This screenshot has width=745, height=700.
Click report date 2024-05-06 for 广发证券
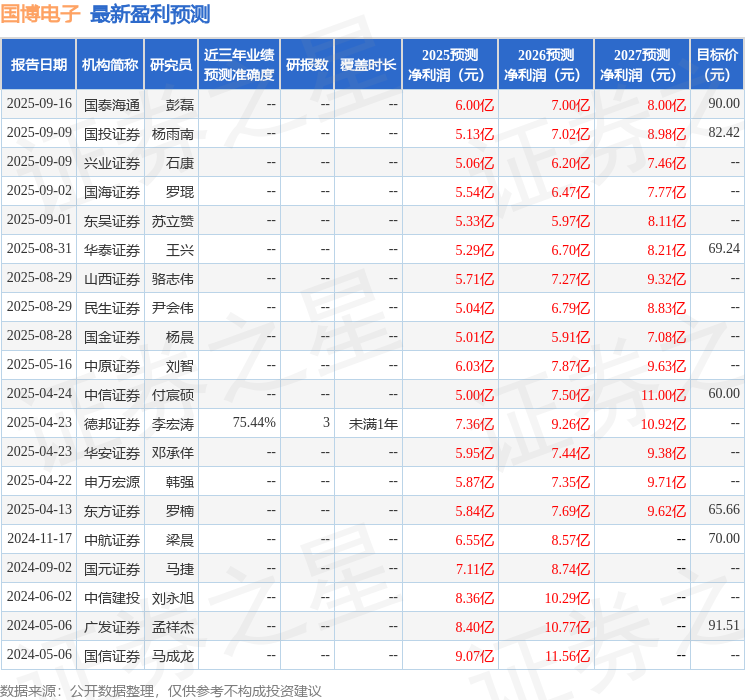(x=39, y=625)
